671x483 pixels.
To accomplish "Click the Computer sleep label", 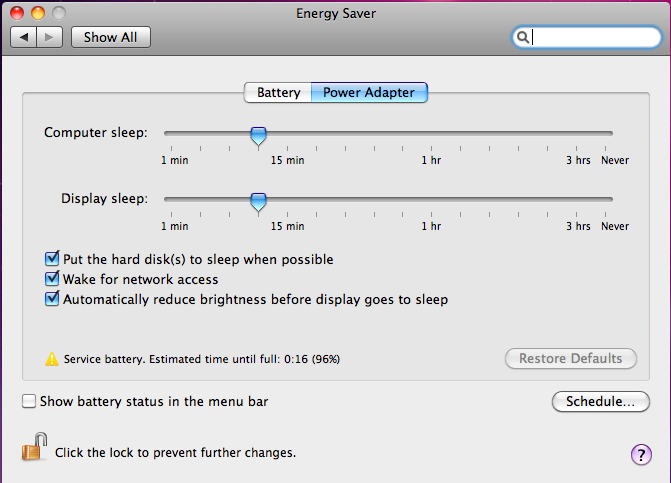I will [x=96, y=133].
